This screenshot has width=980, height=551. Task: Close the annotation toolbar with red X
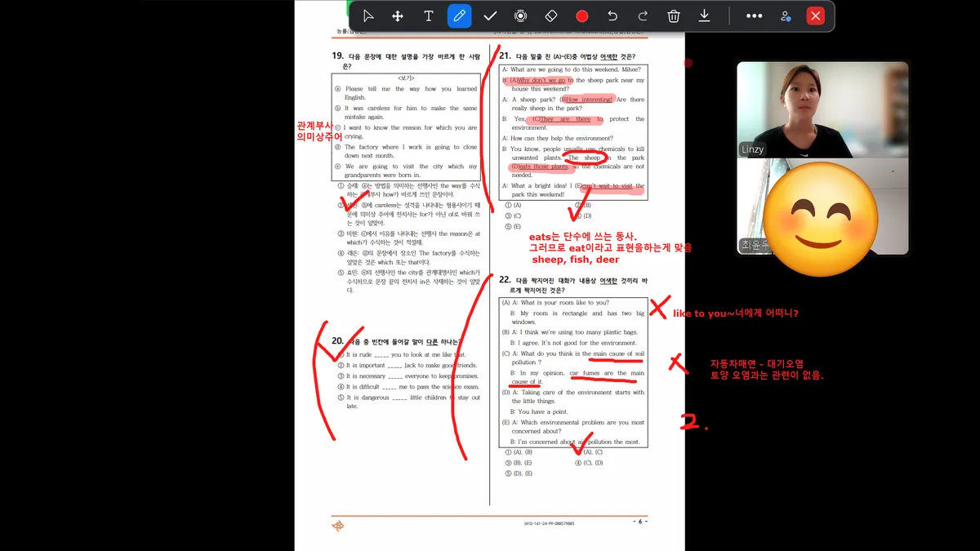coord(815,16)
